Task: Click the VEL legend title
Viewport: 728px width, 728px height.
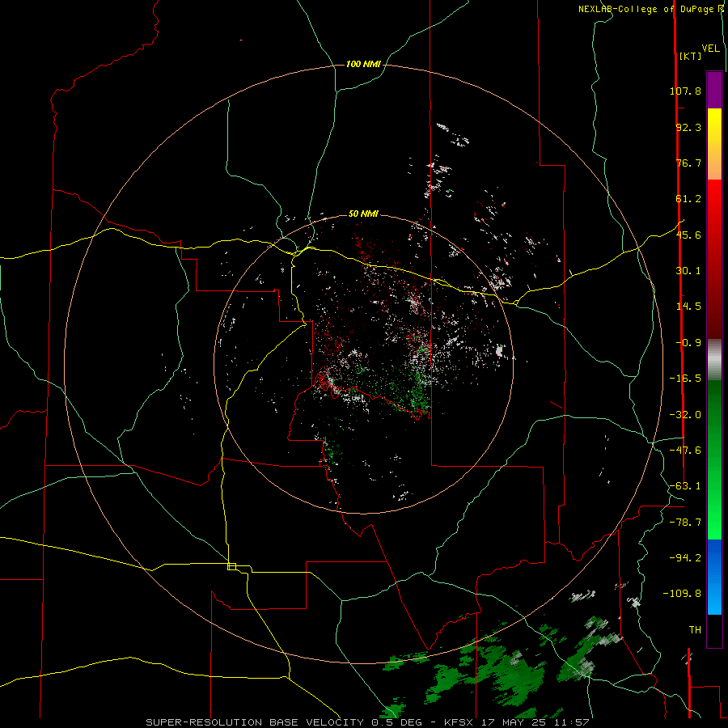Action: click(x=710, y=49)
